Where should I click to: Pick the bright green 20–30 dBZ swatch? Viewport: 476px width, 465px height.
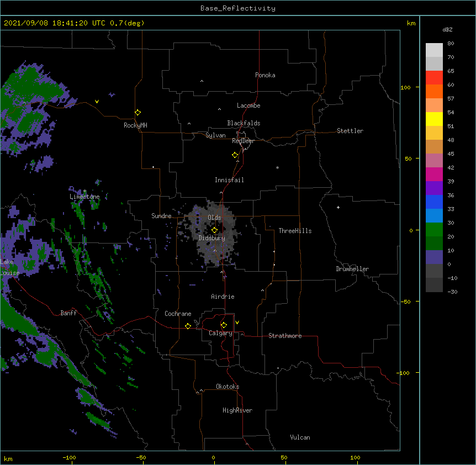[x=434, y=230]
